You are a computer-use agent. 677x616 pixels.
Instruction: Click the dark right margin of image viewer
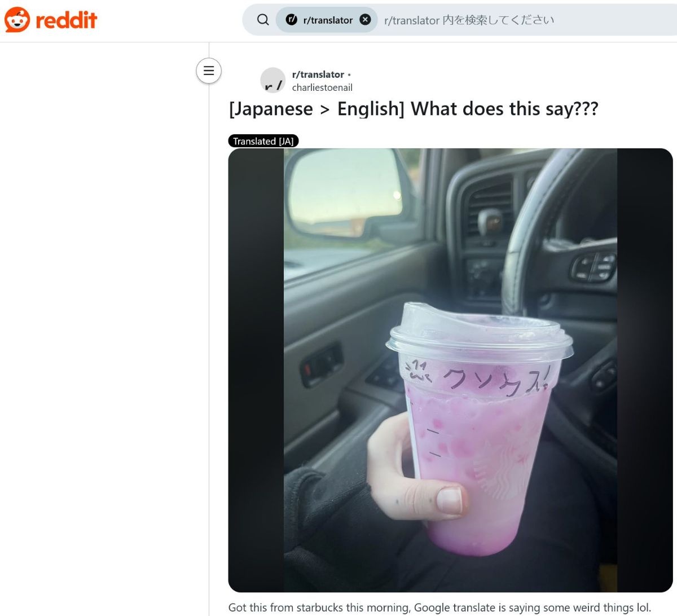[645, 370]
